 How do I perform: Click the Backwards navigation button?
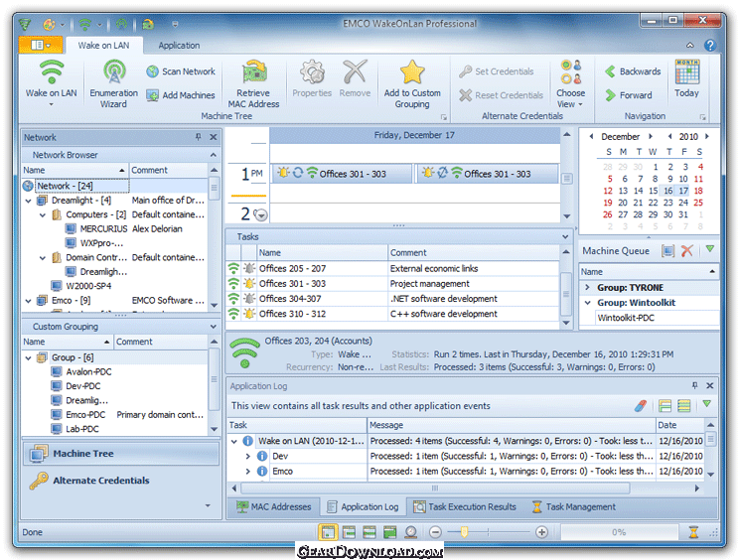(x=633, y=71)
